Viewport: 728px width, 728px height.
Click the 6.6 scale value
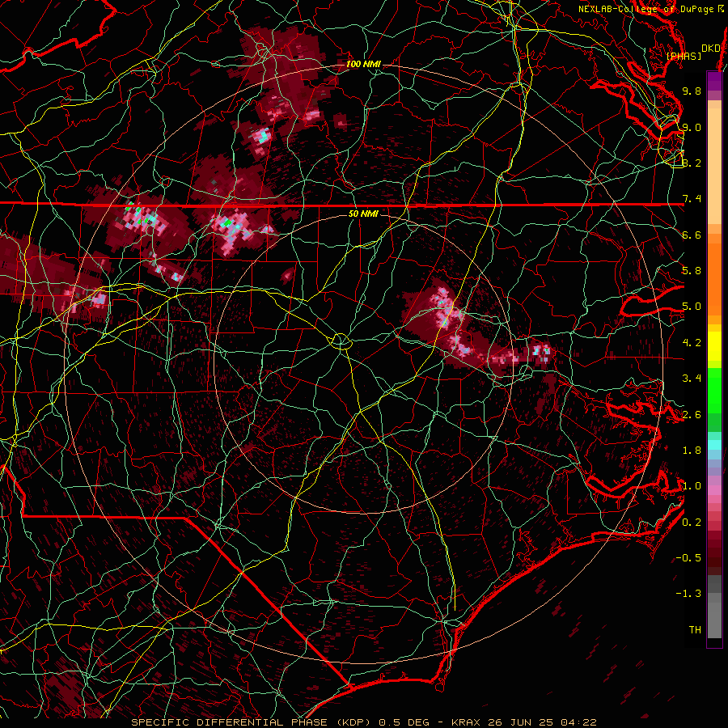[692, 235]
